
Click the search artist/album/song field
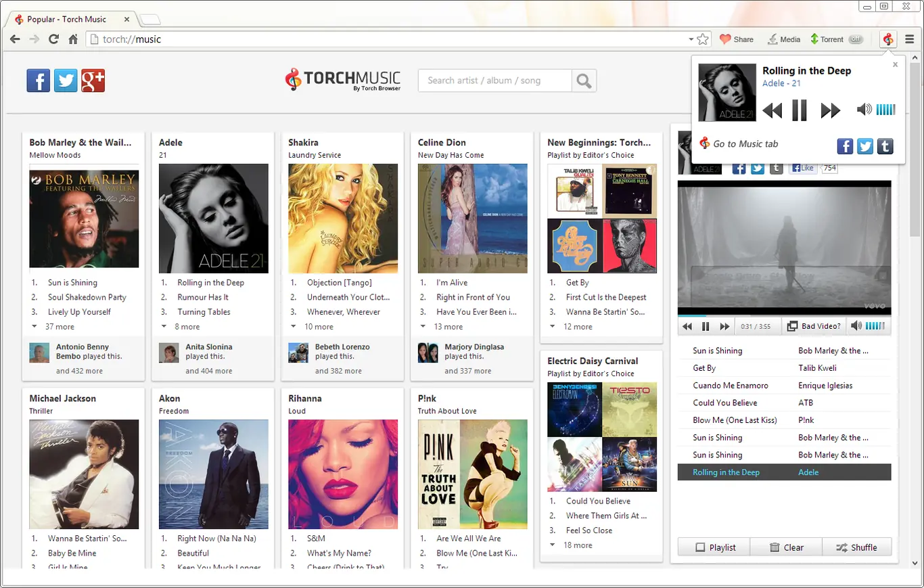coord(494,81)
